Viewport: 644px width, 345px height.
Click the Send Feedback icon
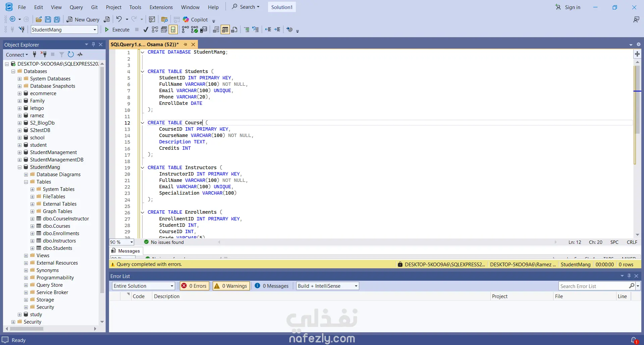coord(636,19)
